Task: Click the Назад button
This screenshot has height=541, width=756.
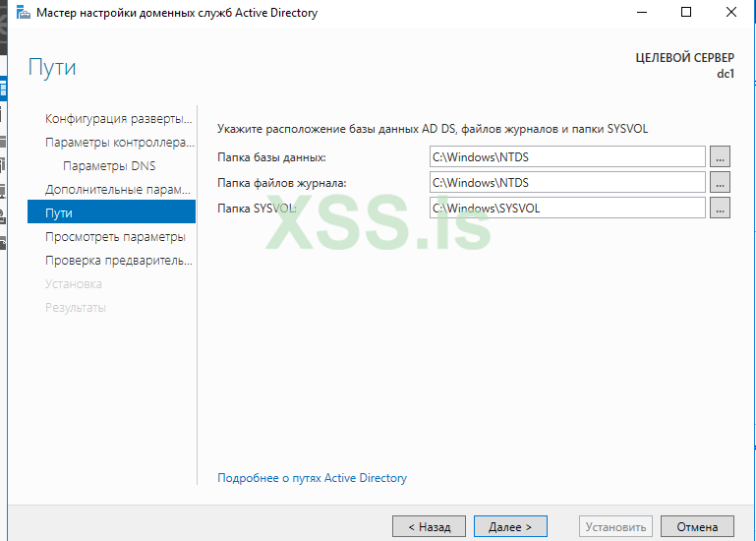Action: 429,527
